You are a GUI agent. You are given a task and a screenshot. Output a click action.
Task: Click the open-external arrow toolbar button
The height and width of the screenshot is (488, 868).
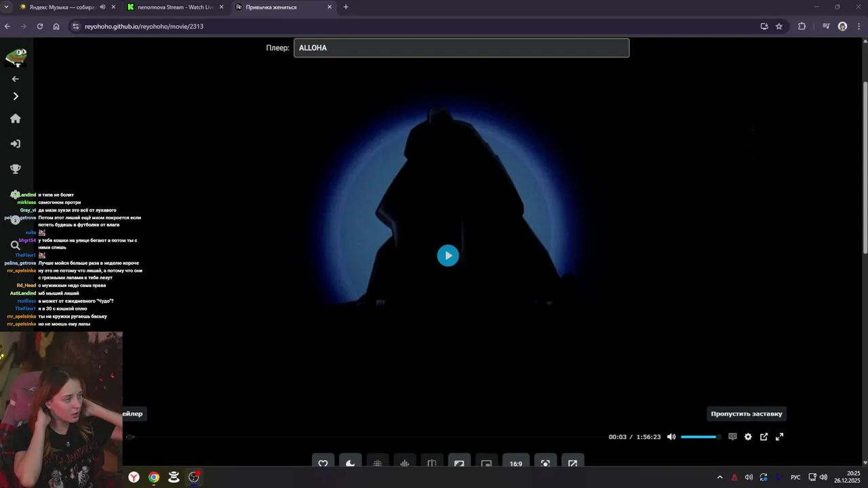pyautogui.click(x=572, y=462)
